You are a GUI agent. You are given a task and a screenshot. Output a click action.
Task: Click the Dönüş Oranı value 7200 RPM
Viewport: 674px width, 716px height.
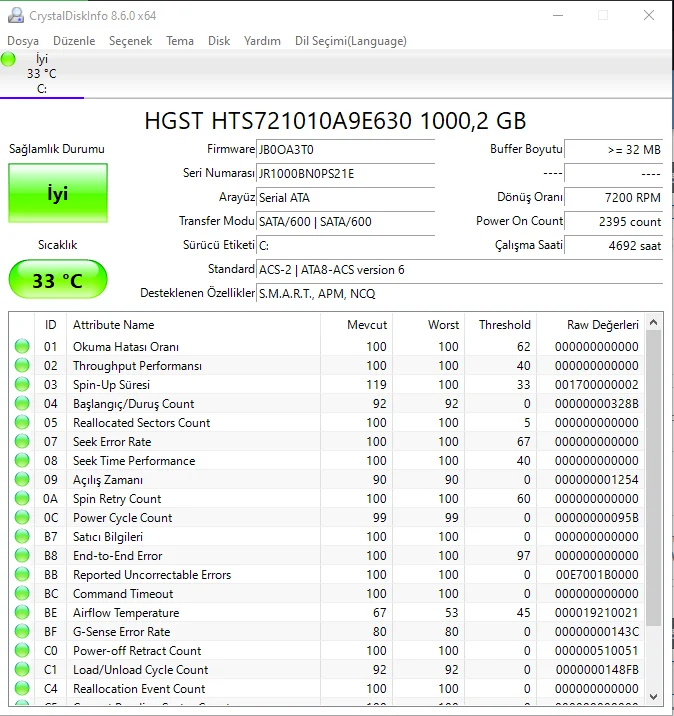pyautogui.click(x=614, y=198)
